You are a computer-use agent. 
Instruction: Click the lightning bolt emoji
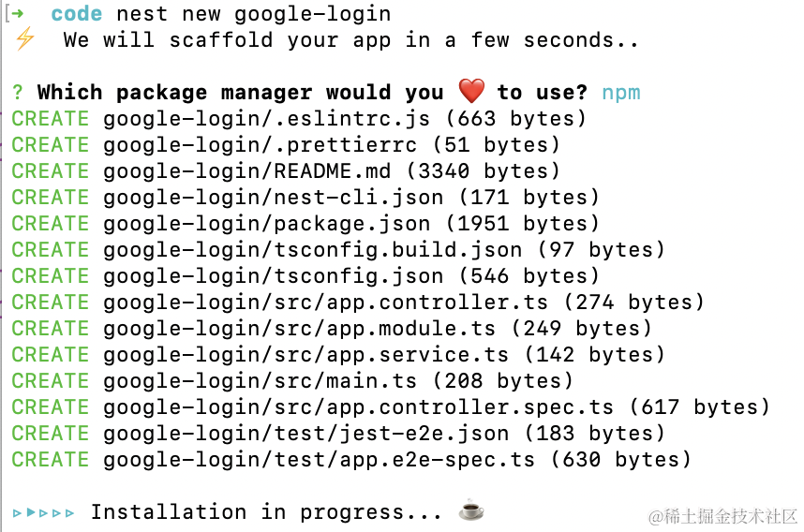[25, 39]
